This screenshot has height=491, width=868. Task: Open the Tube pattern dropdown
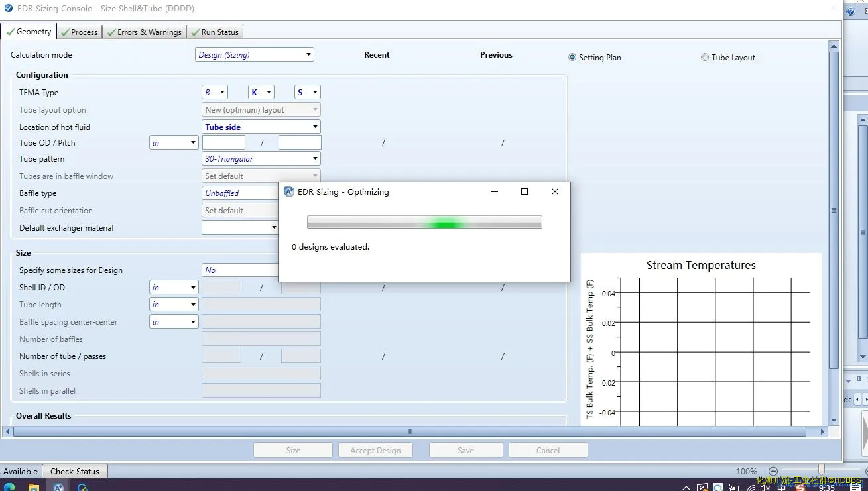(x=261, y=158)
